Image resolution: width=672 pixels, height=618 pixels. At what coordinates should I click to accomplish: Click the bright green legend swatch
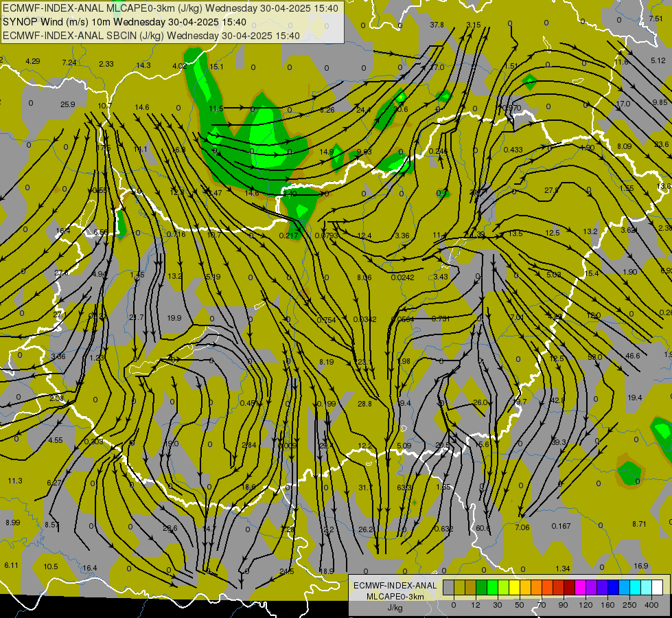492,587
